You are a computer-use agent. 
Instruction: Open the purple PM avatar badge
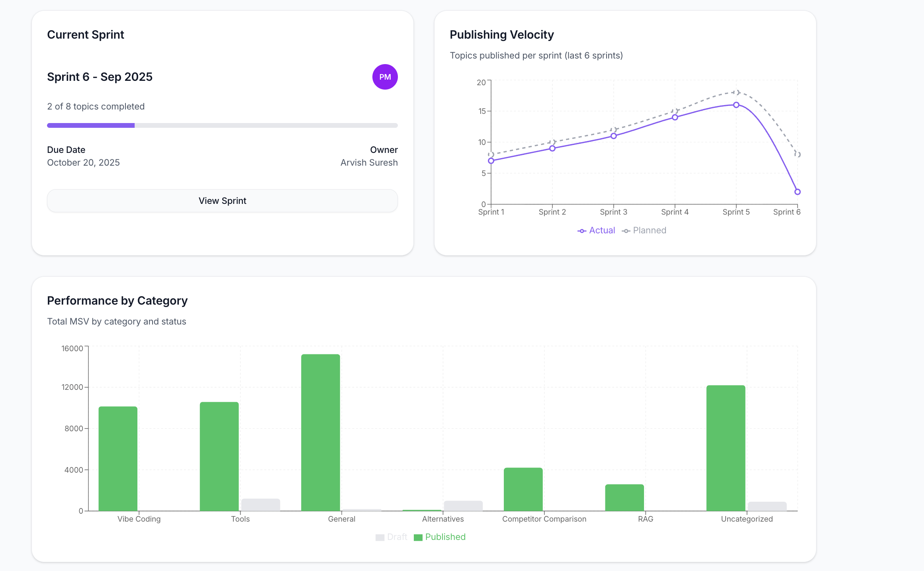385,77
